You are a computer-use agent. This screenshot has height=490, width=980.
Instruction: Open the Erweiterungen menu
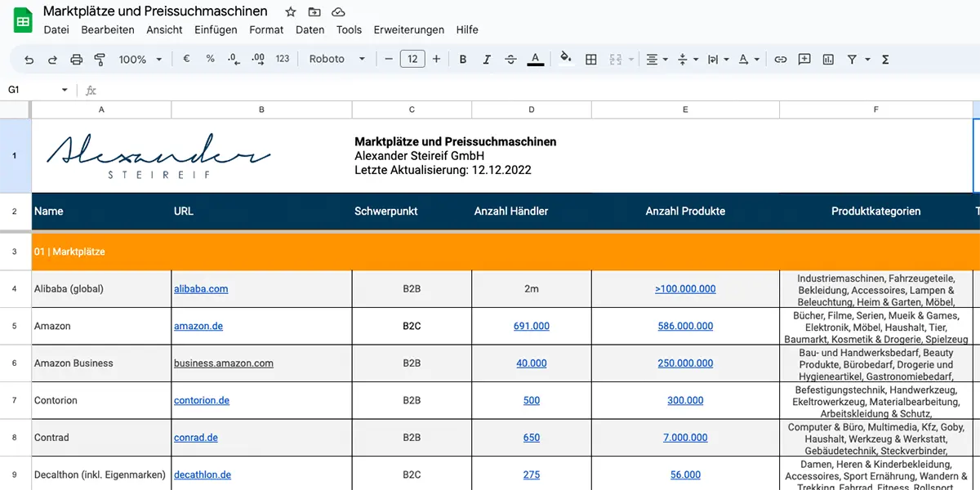point(409,29)
